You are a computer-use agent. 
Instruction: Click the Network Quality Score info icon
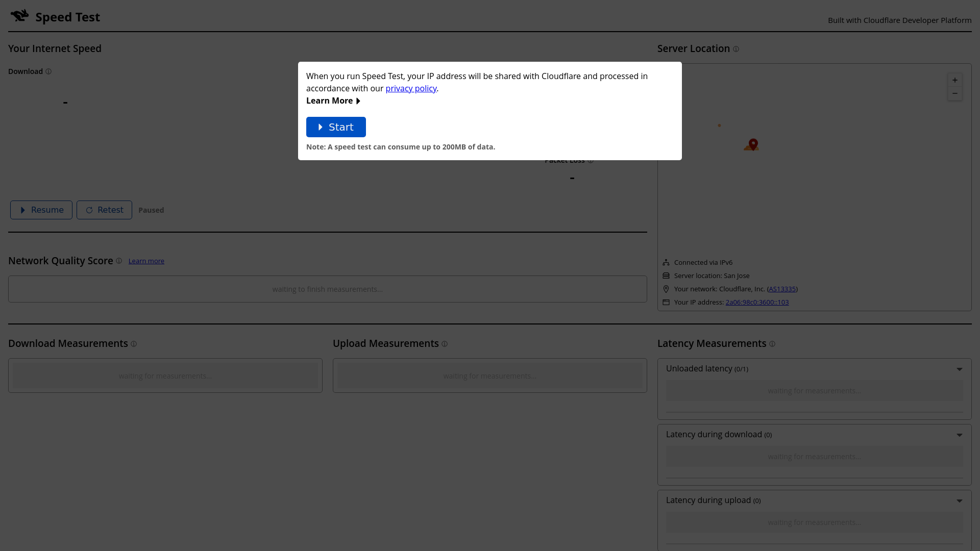pos(119,261)
